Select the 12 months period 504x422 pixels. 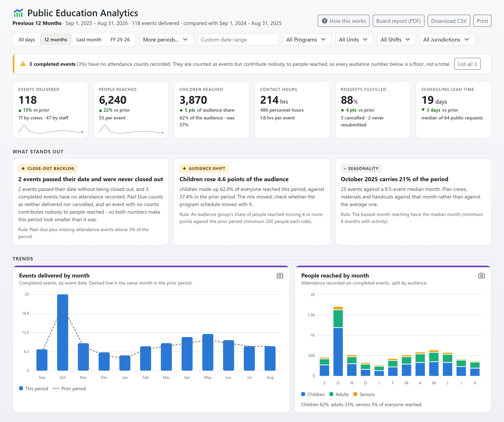click(x=56, y=40)
